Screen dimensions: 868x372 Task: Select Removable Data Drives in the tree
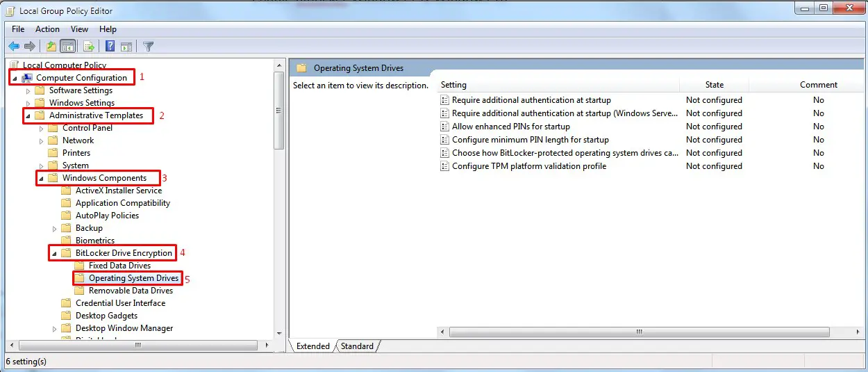[x=131, y=291]
